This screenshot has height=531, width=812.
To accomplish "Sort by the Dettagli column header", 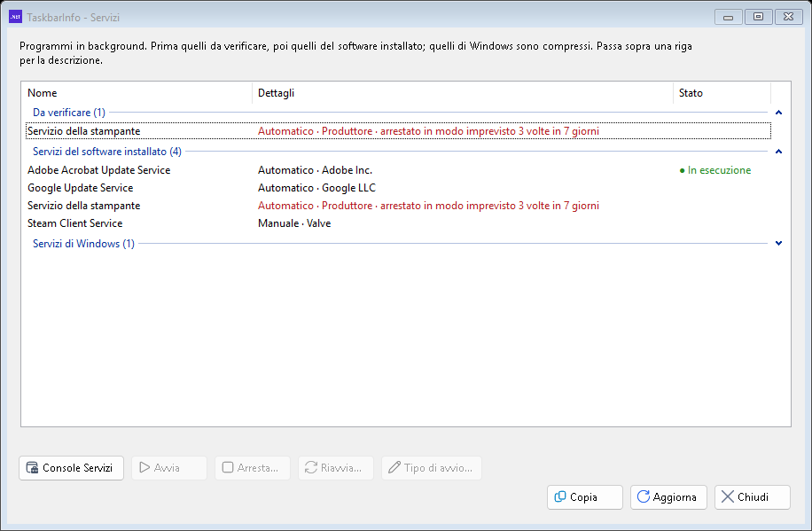I will [x=463, y=93].
